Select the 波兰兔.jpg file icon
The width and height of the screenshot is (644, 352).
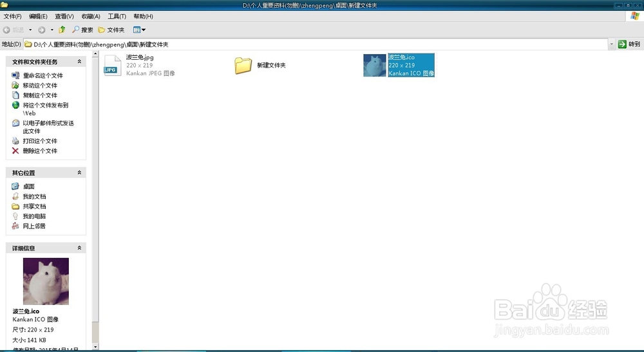tap(113, 65)
